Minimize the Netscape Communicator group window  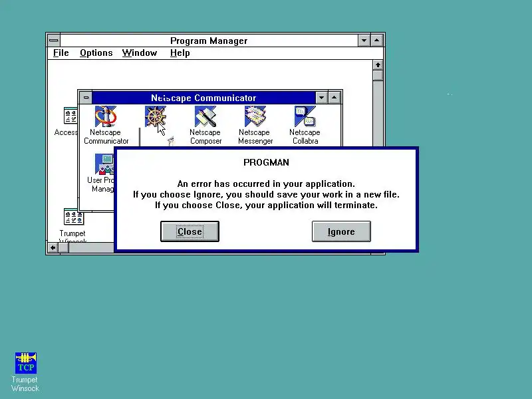(321, 98)
